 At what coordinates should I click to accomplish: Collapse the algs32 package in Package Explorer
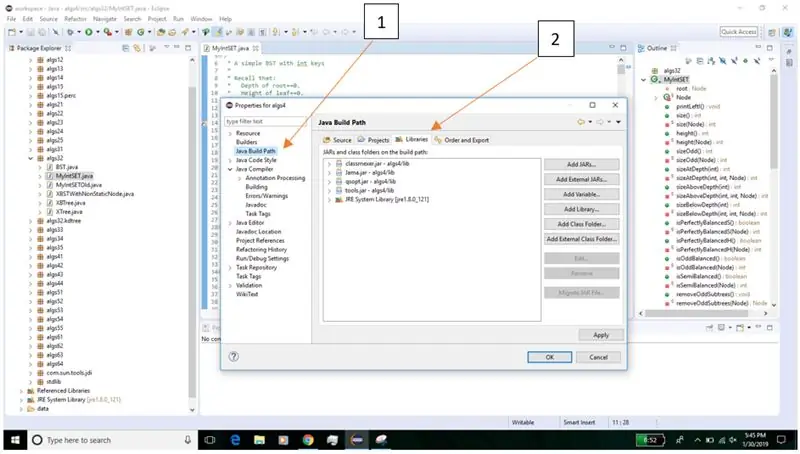[x=31, y=158]
